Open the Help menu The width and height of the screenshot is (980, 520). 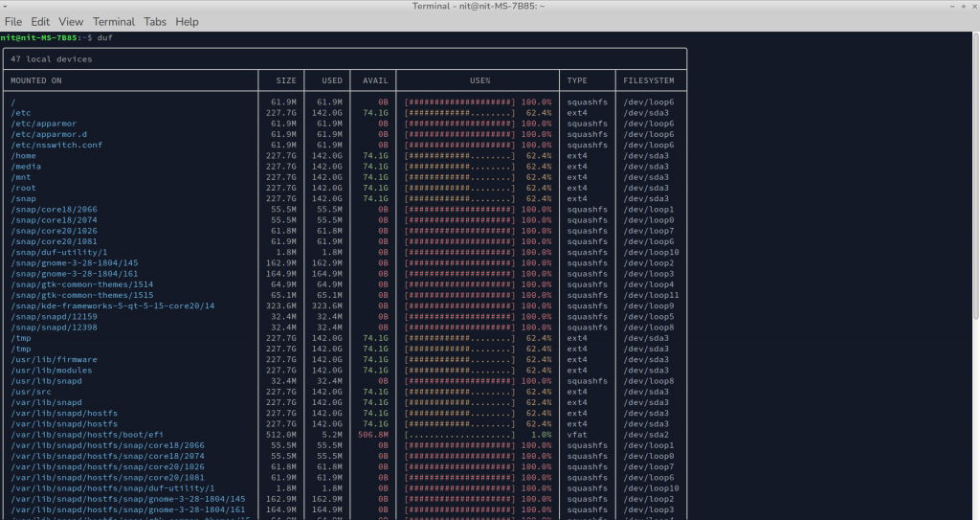click(x=187, y=21)
